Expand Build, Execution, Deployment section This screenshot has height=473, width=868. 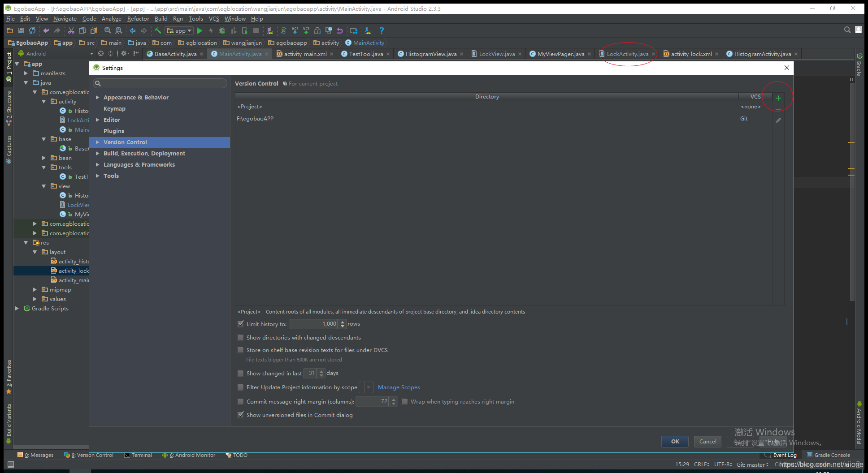coord(97,153)
